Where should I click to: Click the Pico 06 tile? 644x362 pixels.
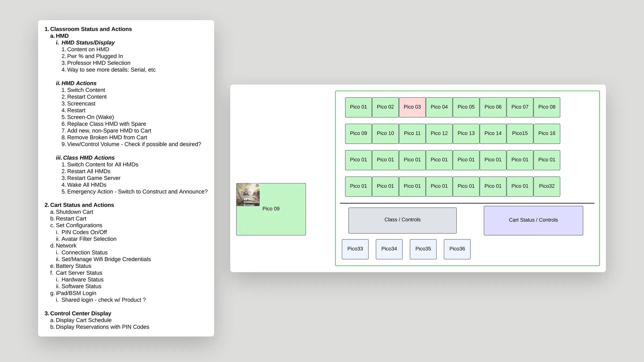(x=493, y=107)
